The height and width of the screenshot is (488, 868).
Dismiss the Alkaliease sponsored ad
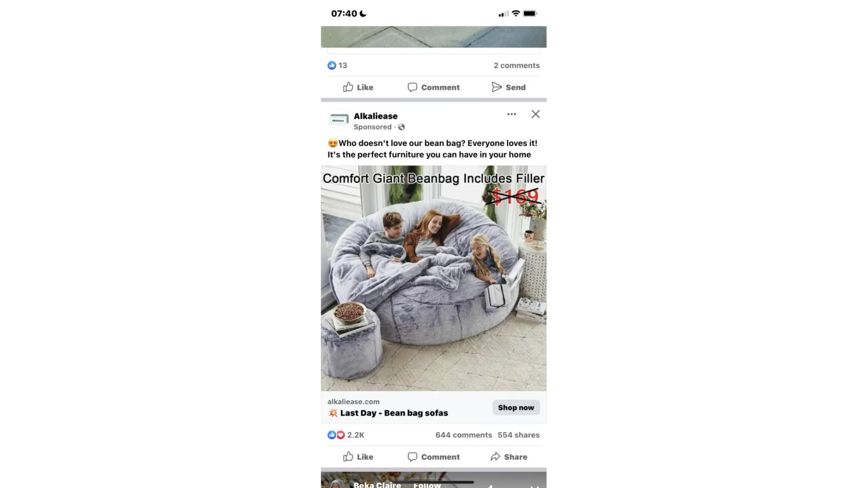pos(536,114)
